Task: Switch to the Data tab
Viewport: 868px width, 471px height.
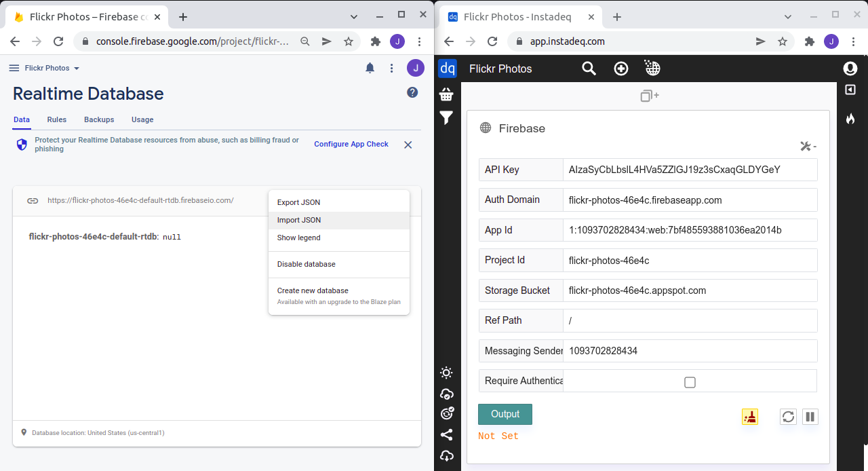Action: [x=22, y=119]
